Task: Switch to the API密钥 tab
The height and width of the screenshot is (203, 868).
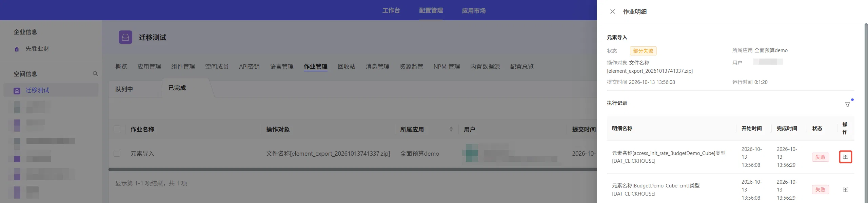Action: click(x=249, y=67)
